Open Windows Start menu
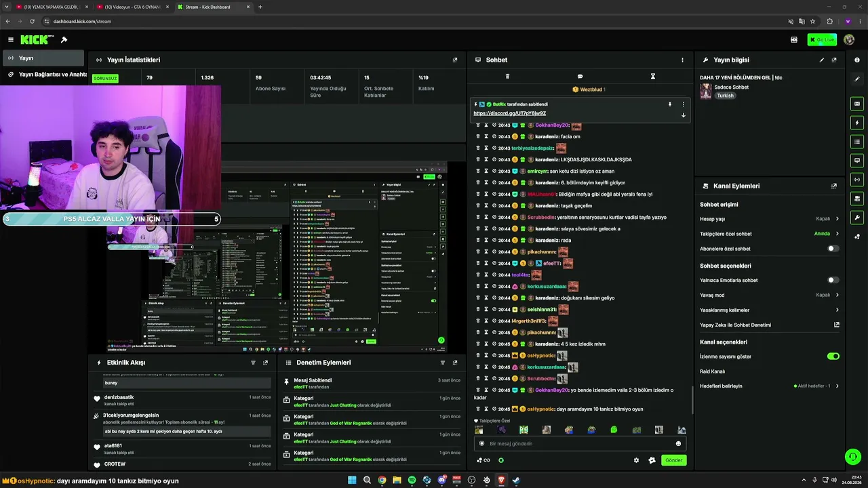Screen dimensions: 868x488 click(352, 481)
